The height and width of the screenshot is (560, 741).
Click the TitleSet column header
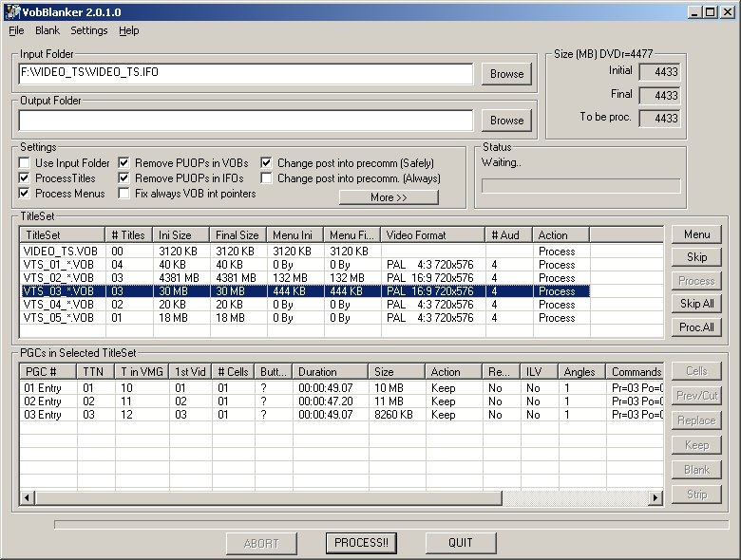(63, 235)
